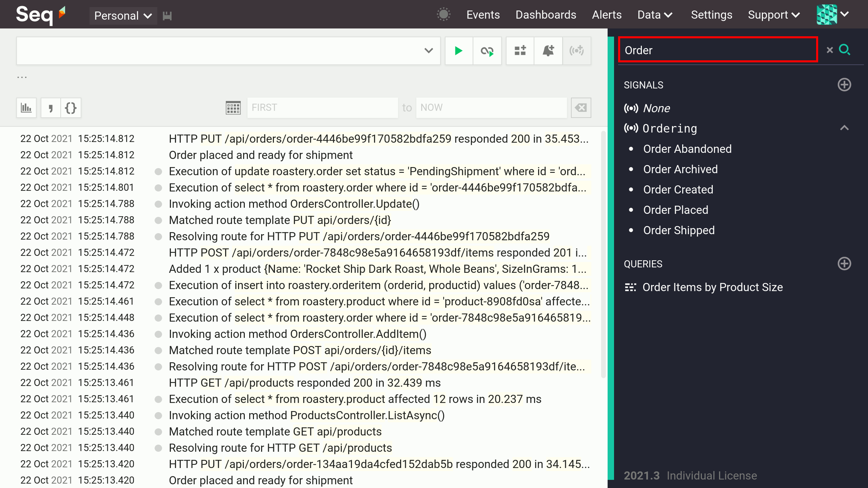The image size is (868, 488).
Task: Open the Personal workspace dropdown
Action: coord(123,16)
